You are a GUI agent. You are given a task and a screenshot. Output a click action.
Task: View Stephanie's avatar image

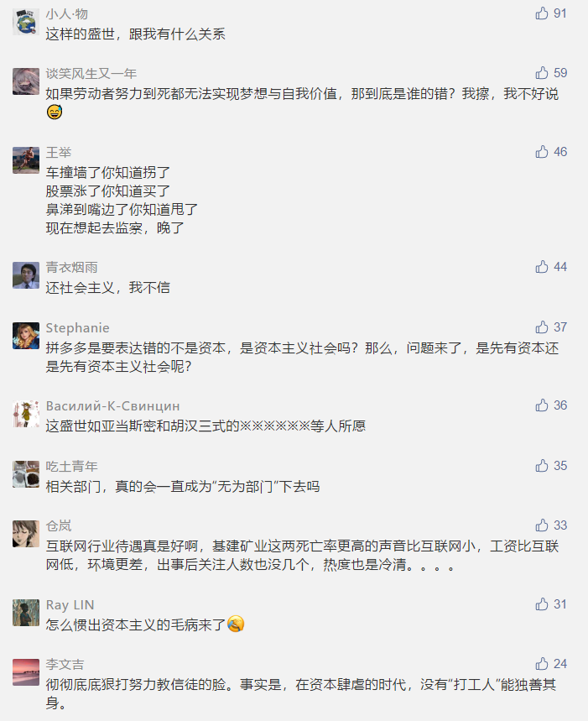(x=26, y=336)
